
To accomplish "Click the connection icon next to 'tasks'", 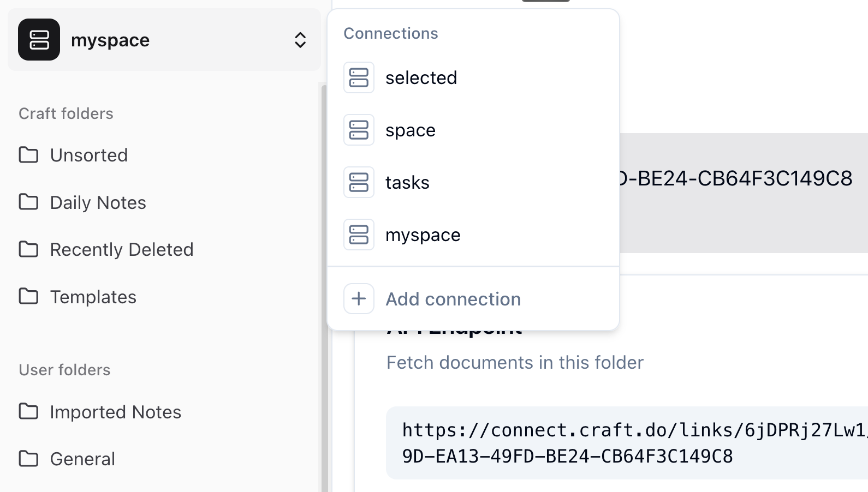I will (359, 182).
